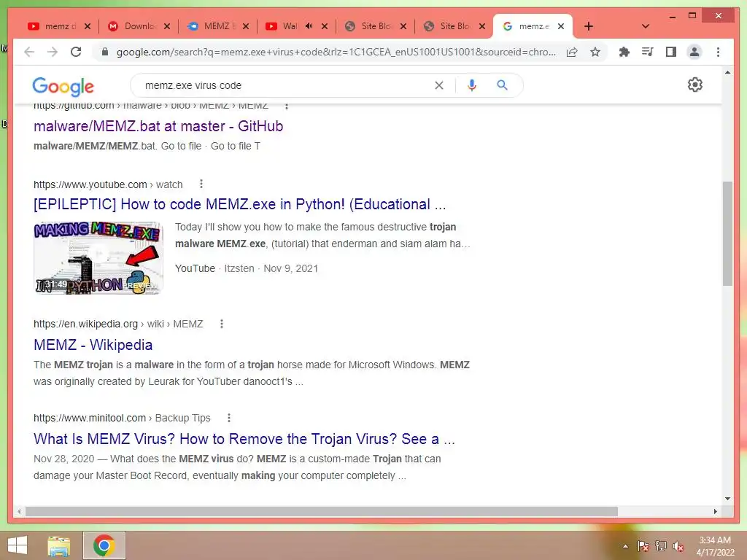
Task: Go back to the previous page
Action: [x=29, y=52]
